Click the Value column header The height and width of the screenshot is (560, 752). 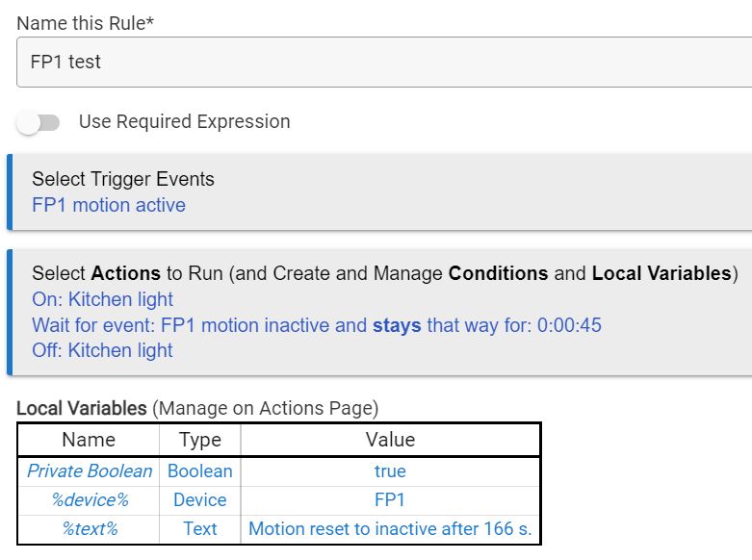tap(390, 440)
